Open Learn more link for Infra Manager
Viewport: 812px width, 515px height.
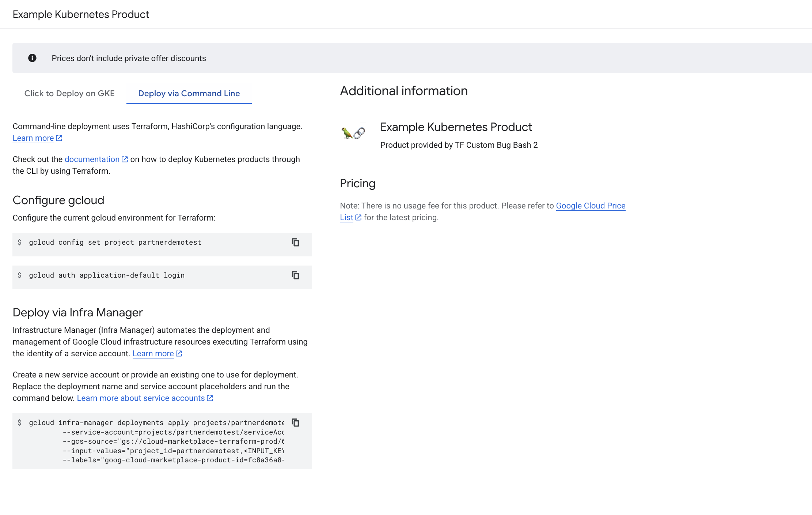coord(153,353)
